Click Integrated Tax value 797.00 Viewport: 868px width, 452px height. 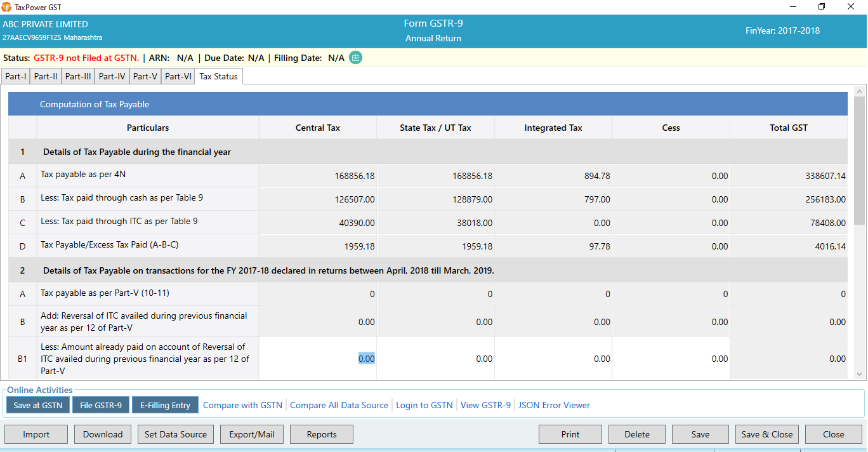point(597,199)
